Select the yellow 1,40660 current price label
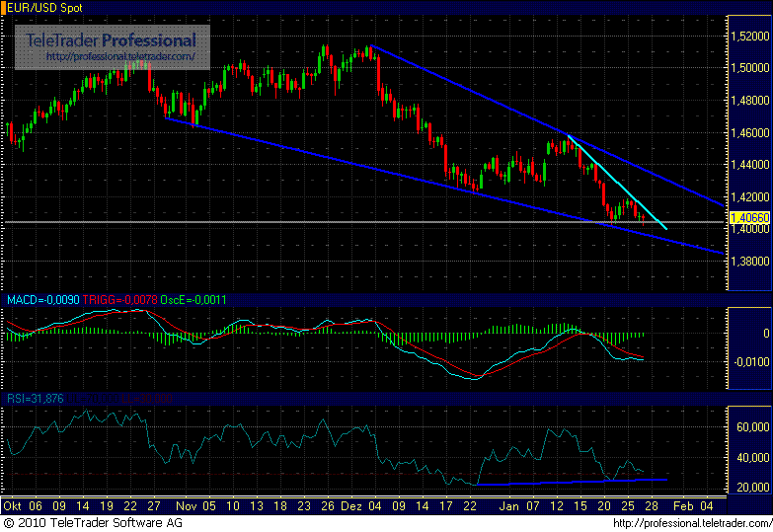 point(749,218)
